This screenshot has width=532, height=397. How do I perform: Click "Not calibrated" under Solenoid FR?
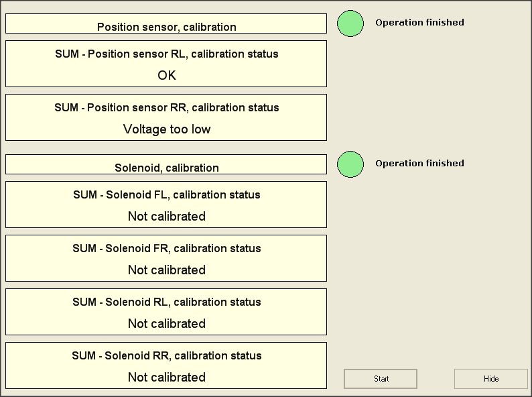coord(166,270)
